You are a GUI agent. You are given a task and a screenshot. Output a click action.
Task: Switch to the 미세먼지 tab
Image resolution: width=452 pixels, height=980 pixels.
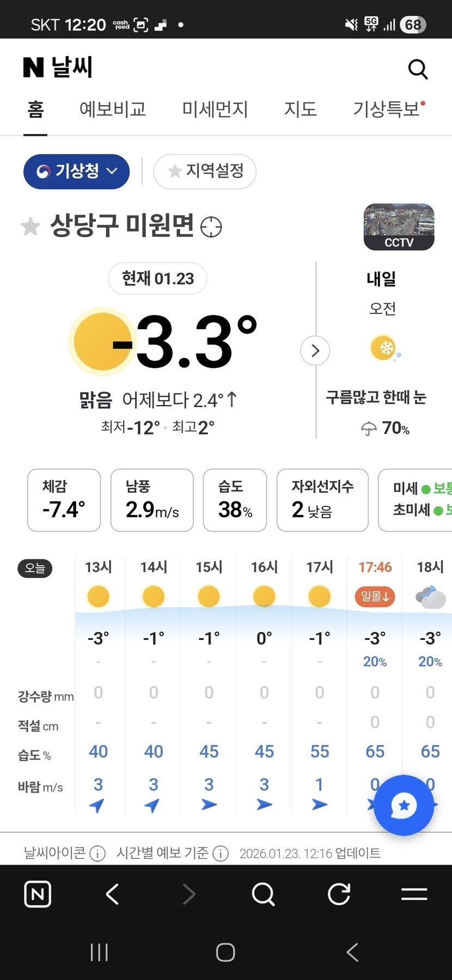click(215, 109)
